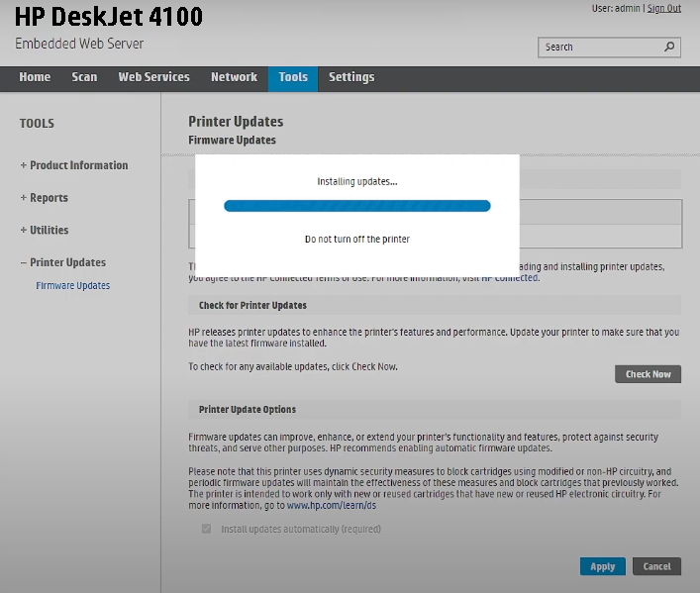Open the Web Services tab

click(154, 77)
